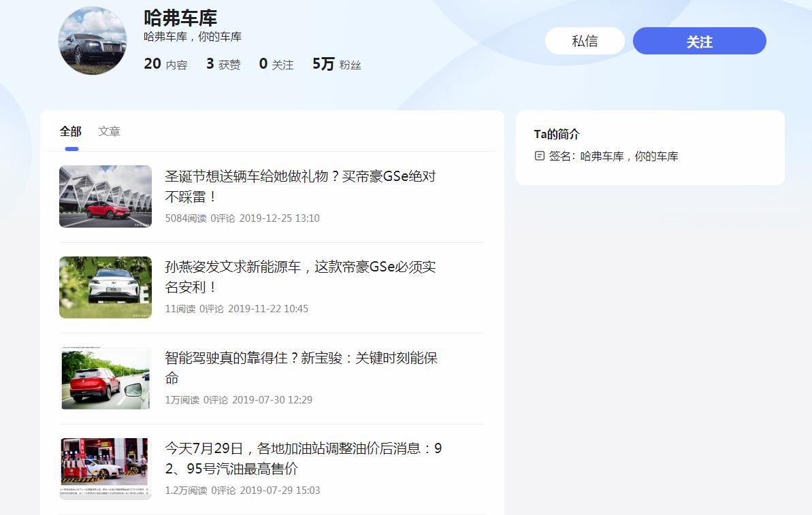
Task: Open thumbnail of 今天7月29日 oil price article
Action: 105,469
